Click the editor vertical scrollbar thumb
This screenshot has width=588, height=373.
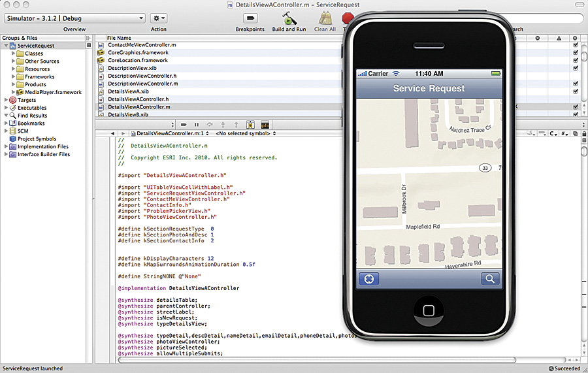coord(584,151)
